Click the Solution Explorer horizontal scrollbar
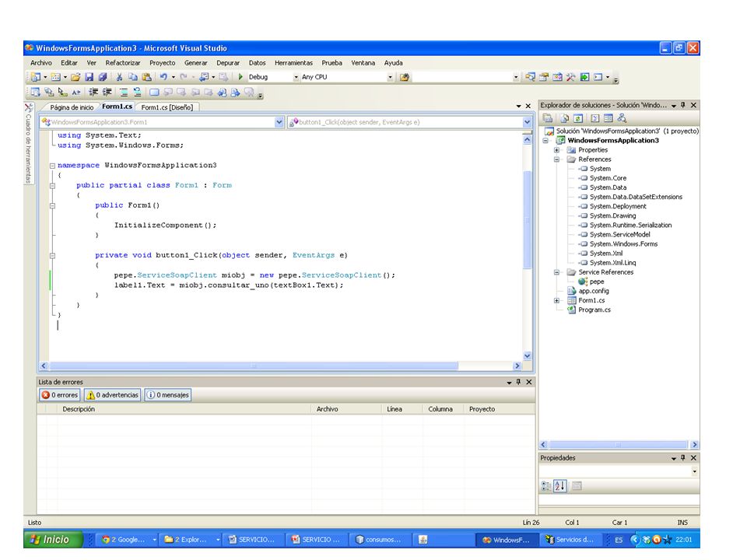 point(618,445)
